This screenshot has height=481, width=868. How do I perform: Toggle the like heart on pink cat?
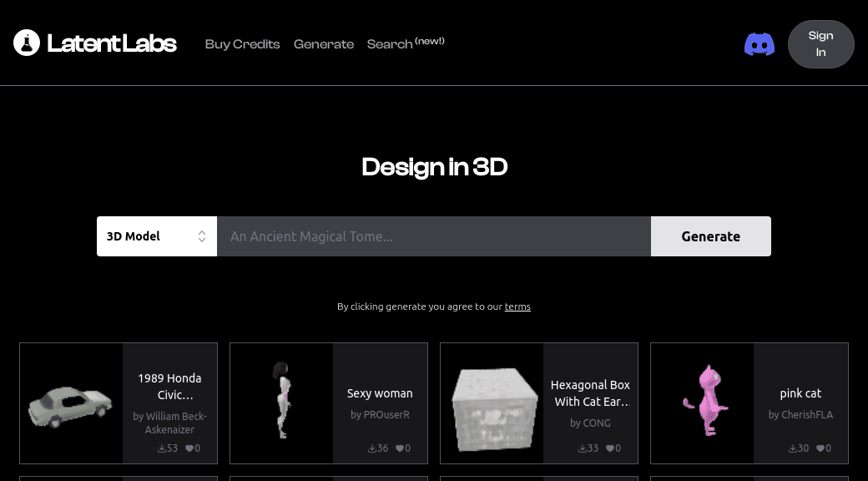pyautogui.click(x=820, y=448)
